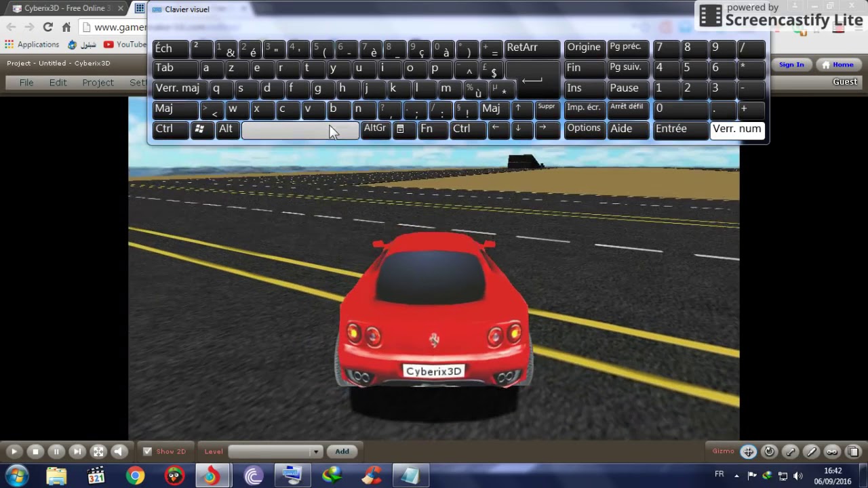Click the Add level button

point(342,451)
